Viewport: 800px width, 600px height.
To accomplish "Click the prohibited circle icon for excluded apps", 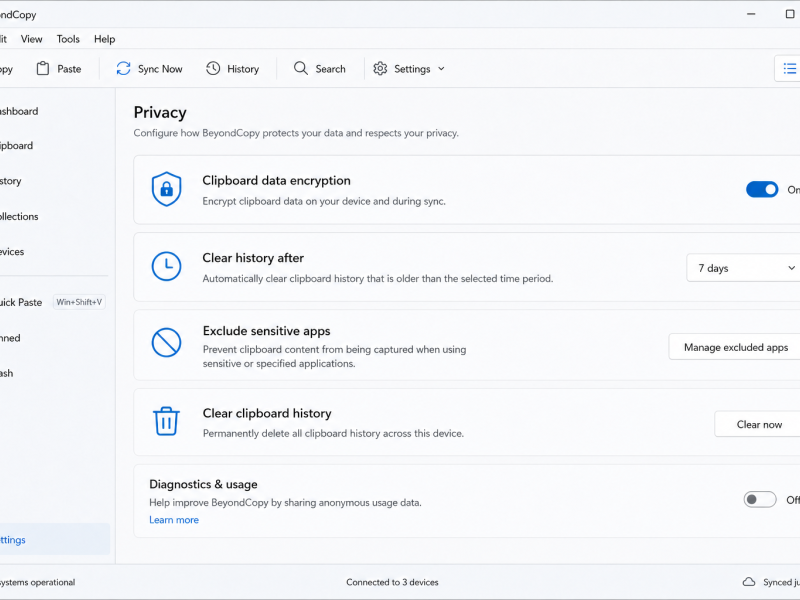I will coord(166,342).
